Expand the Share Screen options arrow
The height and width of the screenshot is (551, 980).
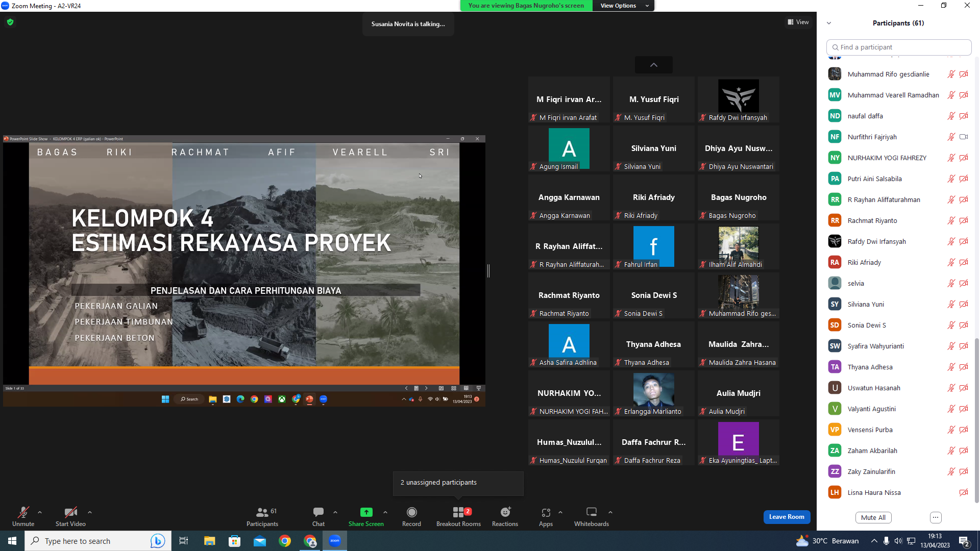coord(385,512)
